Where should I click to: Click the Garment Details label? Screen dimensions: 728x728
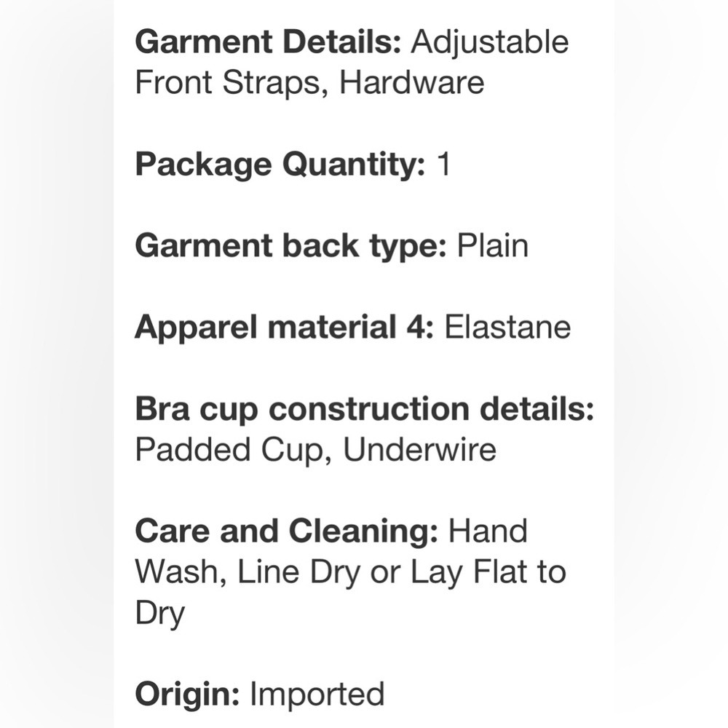[x=268, y=41]
